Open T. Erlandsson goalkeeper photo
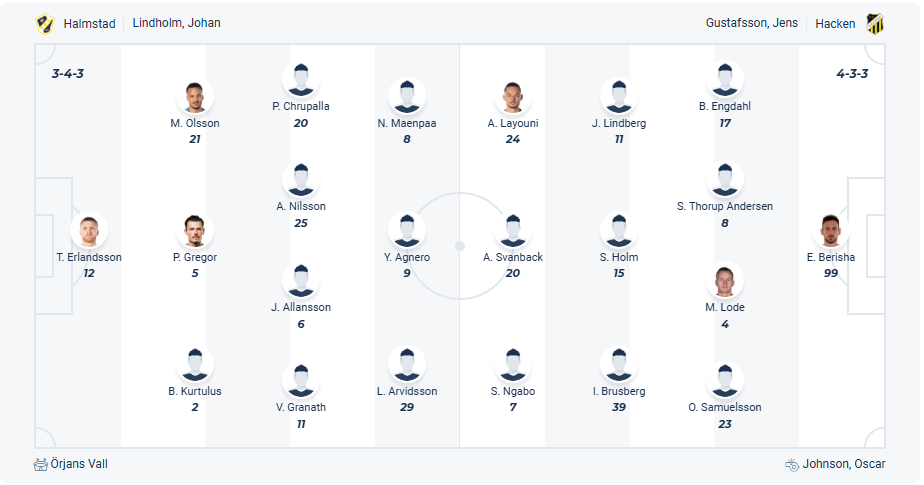The image size is (924, 485). pyautogui.click(x=89, y=230)
